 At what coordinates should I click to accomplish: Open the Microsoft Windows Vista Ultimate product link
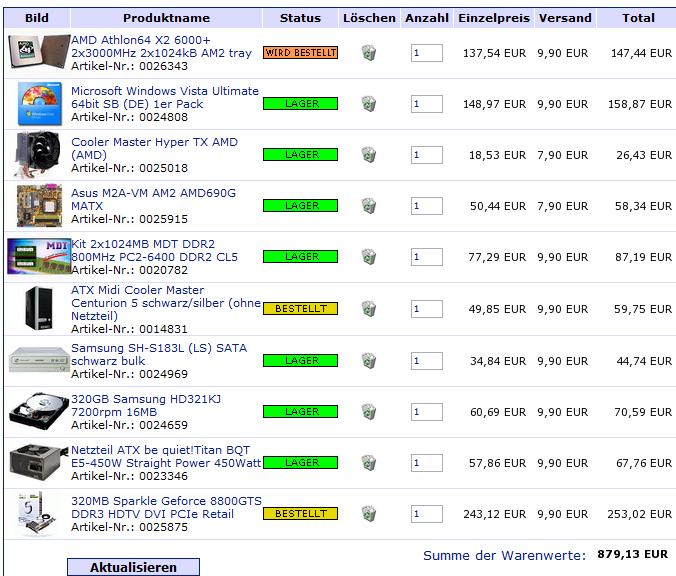pos(165,97)
